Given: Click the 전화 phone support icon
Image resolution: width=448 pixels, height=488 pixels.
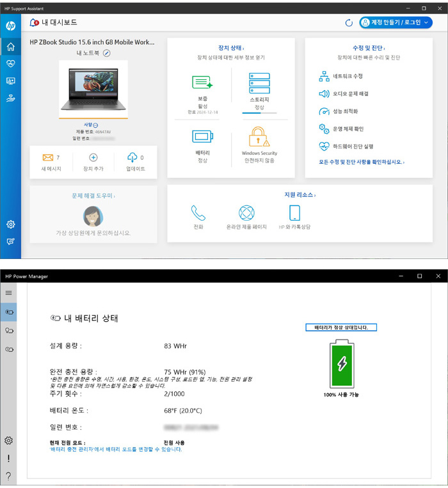Looking at the screenshot, I should [x=198, y=212].
